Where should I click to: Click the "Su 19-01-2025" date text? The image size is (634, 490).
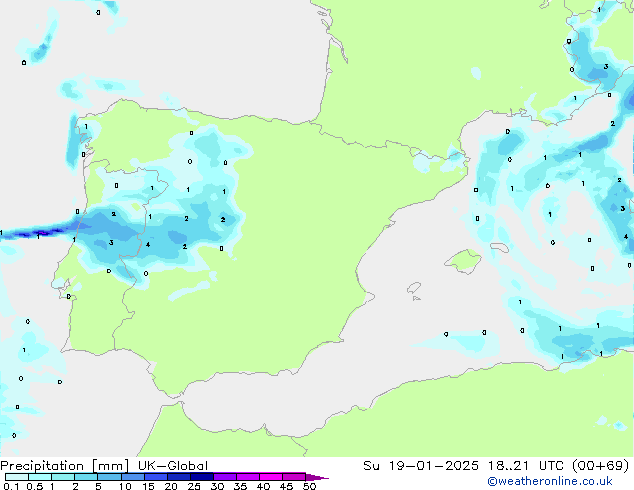421,466
